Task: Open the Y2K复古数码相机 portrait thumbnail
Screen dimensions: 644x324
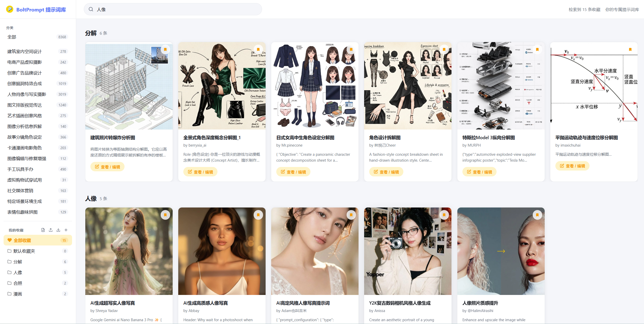Action: 408,251
